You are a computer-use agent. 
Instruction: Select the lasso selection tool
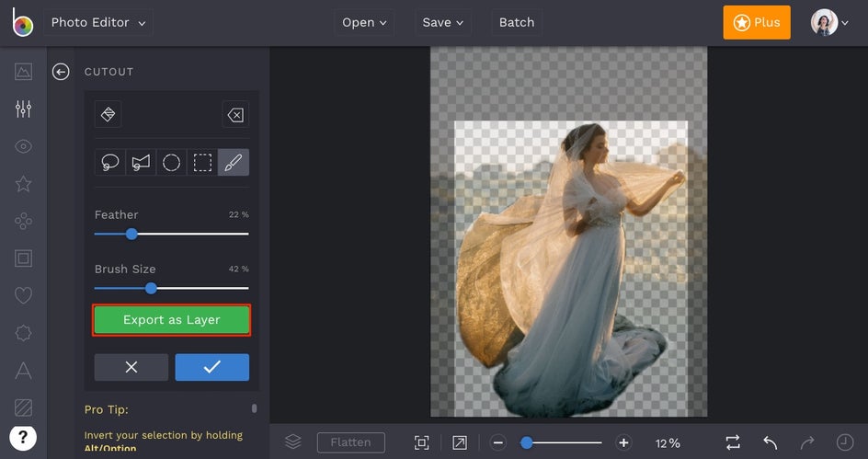[110, 163]
